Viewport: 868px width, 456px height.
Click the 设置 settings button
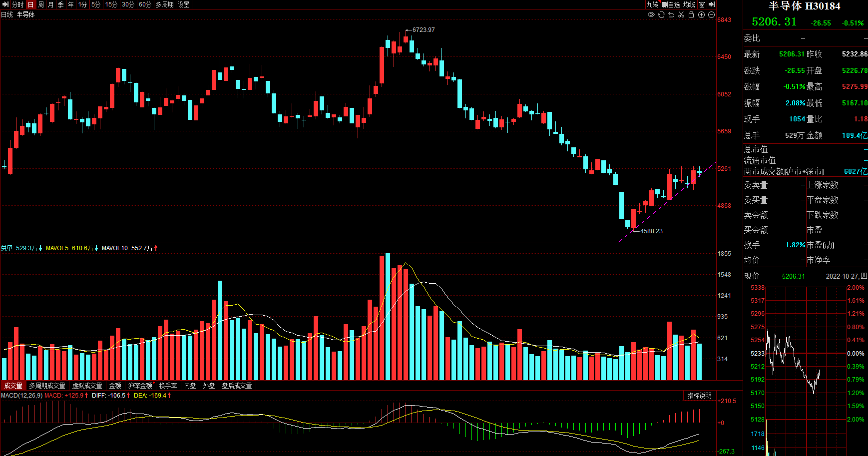(x=183, y=4)
